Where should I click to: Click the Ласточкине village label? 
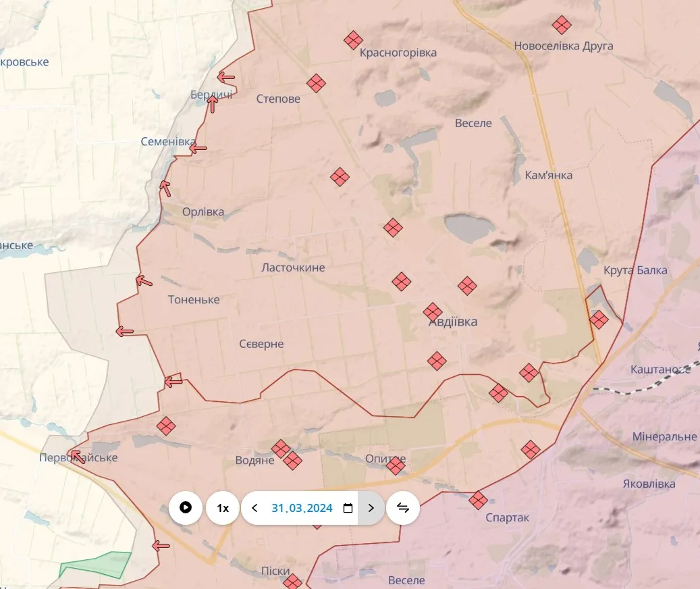click(293, 267)
